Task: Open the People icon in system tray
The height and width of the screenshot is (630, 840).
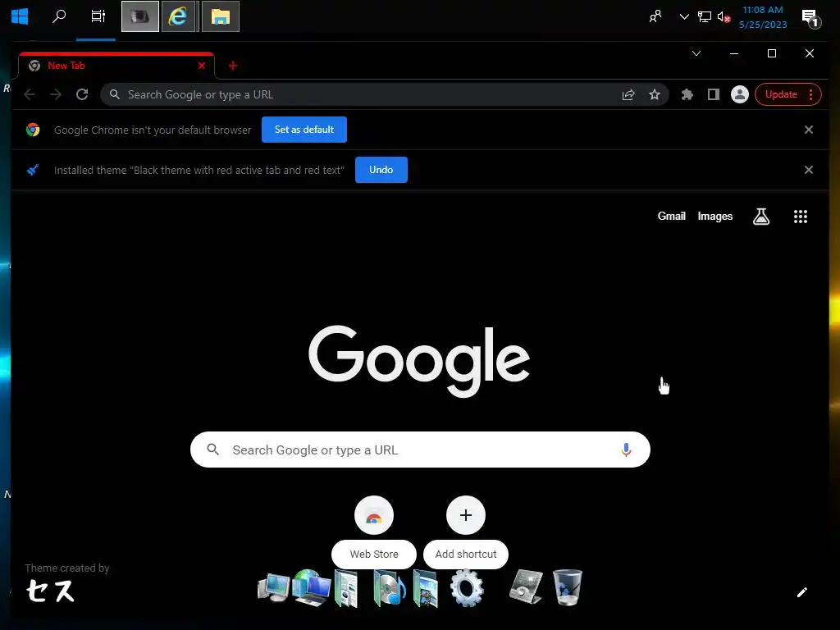Action: 655,16
